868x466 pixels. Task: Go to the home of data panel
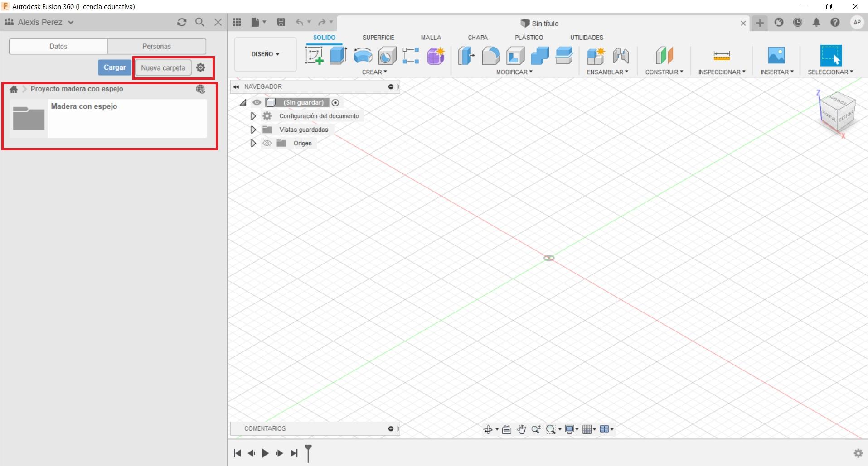coord(14,89)
